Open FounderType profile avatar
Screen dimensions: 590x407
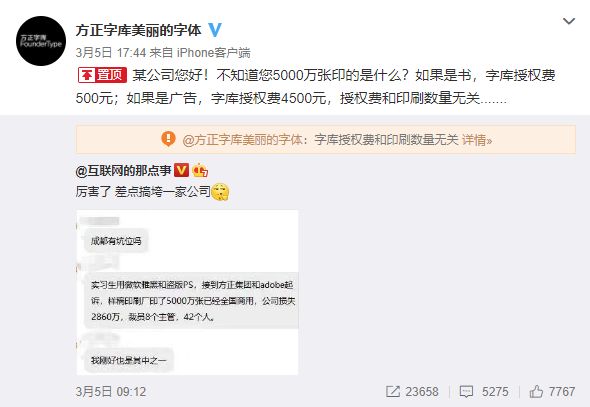(41, 41)
